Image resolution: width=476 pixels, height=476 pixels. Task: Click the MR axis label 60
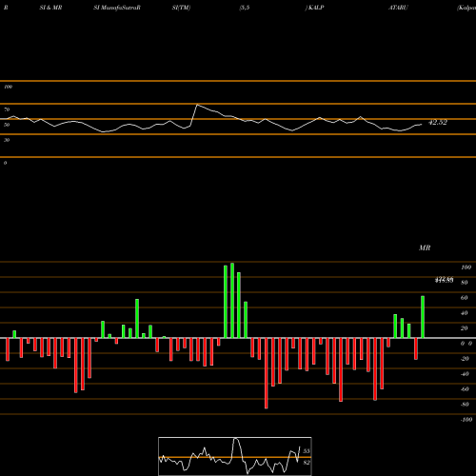tap(465, 298)
